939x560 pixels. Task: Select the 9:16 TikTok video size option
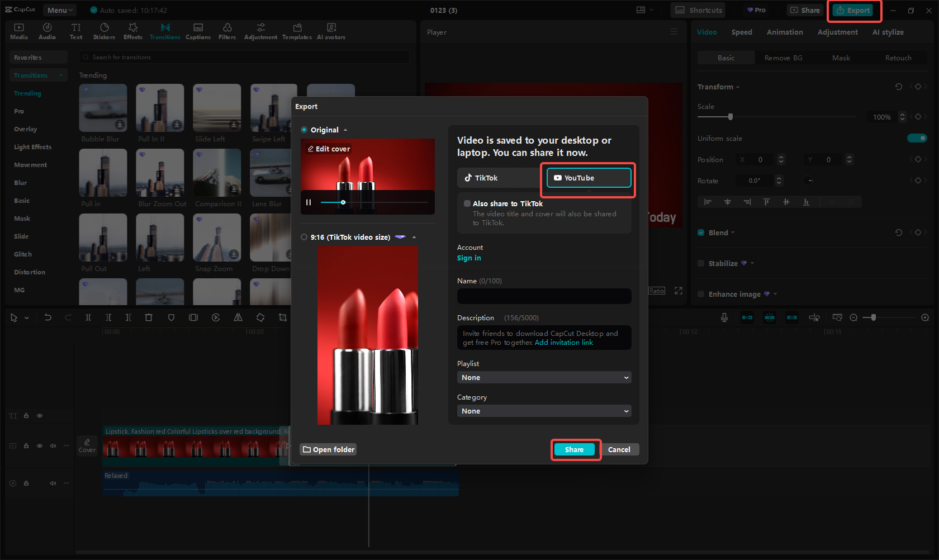[304, 237]
